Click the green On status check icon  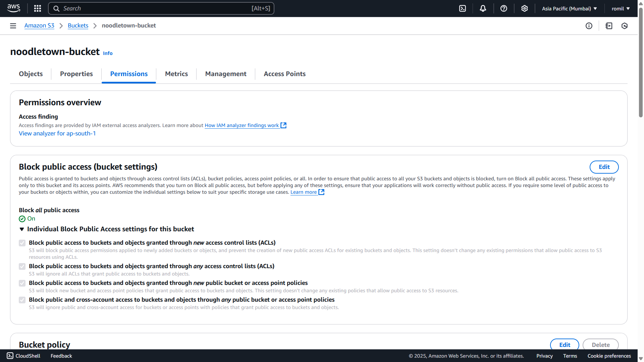pyautogui.click(x=22, y=219)
